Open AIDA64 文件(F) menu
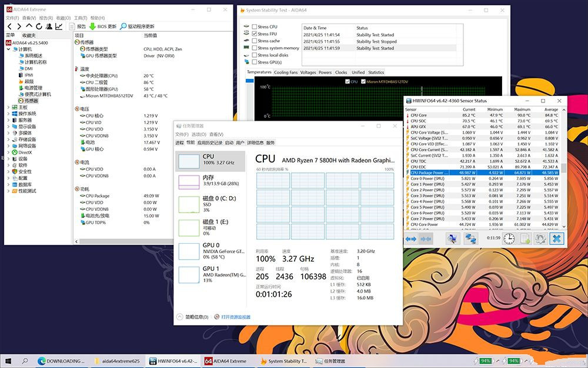588x368 pixels. pyautogui.click(x=12, y=18)
